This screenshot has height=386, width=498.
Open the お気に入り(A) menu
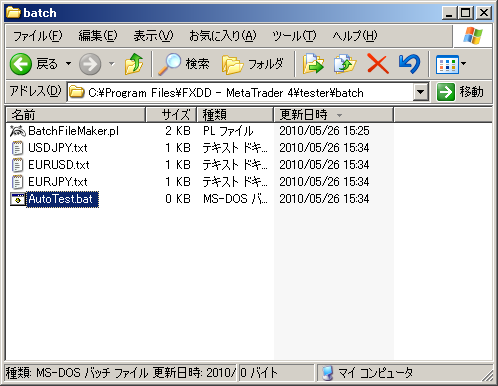tap(223, 36)
